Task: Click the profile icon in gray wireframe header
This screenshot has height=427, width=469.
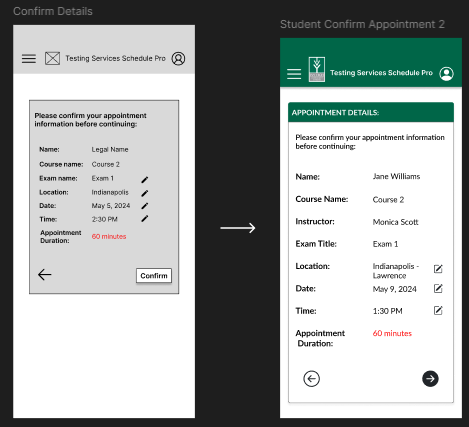Action: point(178,58)
